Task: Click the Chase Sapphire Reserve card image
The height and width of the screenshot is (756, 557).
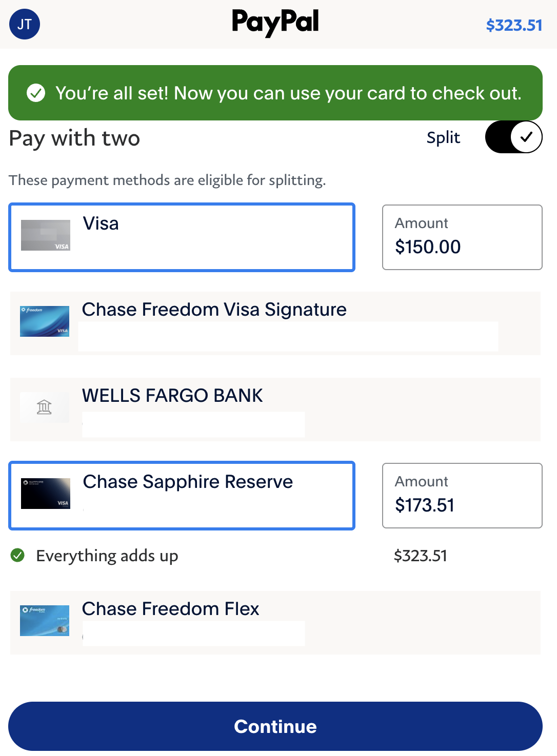Action: tap(46, 494)
